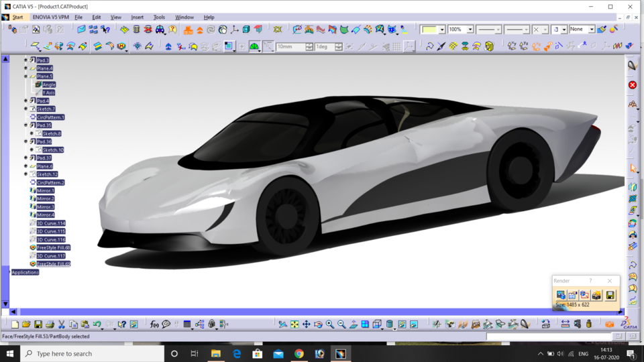Click the Cut scissors icon

pos(62,324)
